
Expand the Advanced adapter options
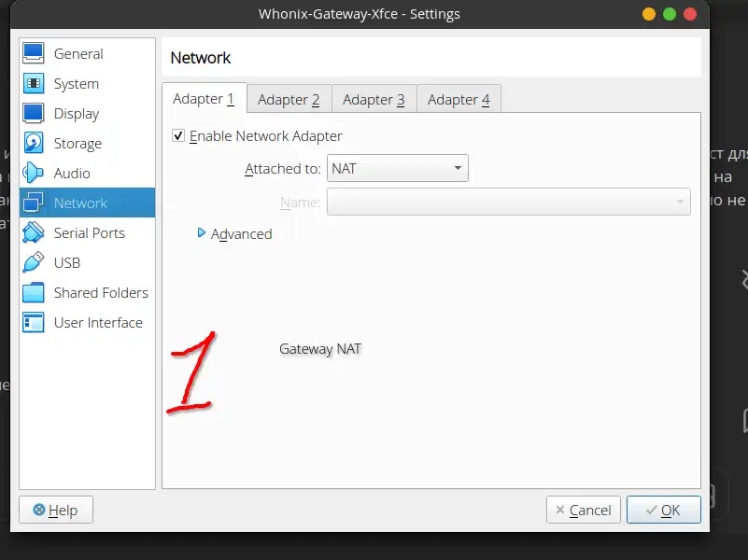[234, 233]
